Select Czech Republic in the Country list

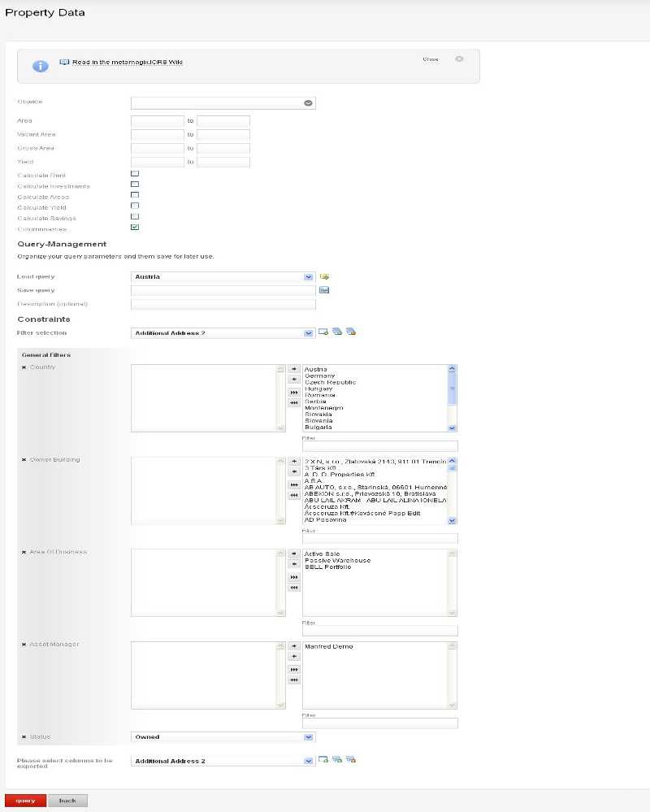(x=330, y=382)
